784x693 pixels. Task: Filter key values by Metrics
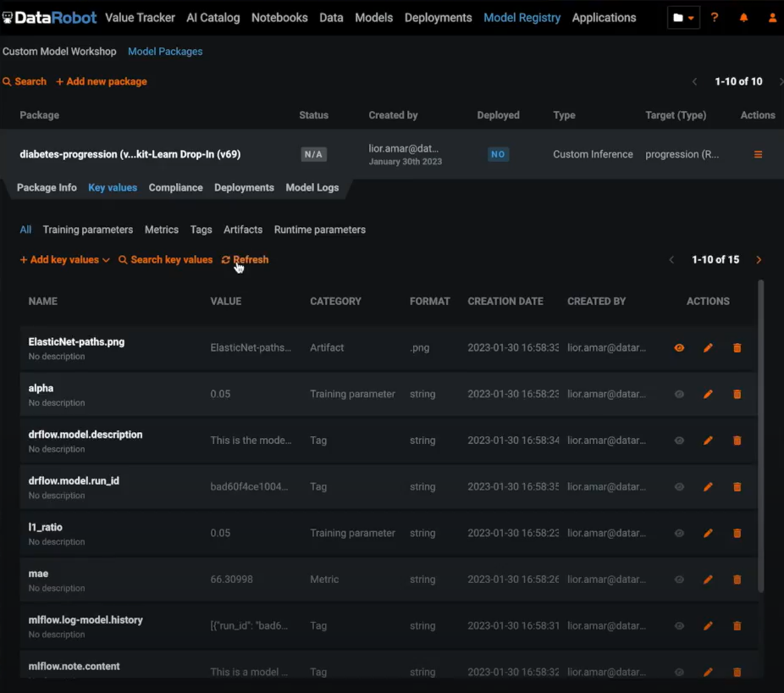click(162, 230)
